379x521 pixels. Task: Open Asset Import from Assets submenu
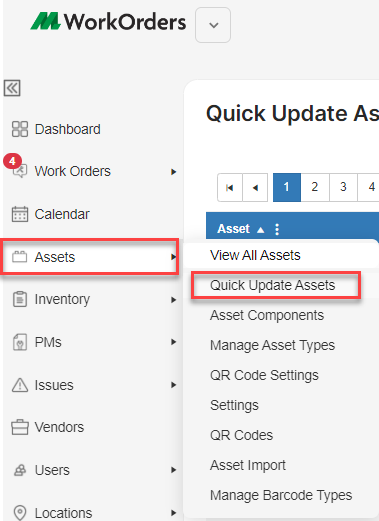point(248,465)
